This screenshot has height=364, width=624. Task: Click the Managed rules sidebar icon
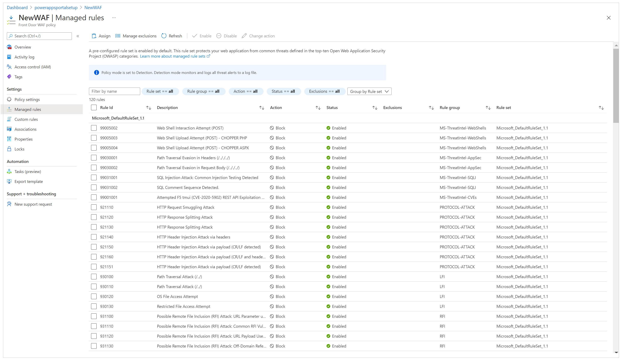click(10, 109)
